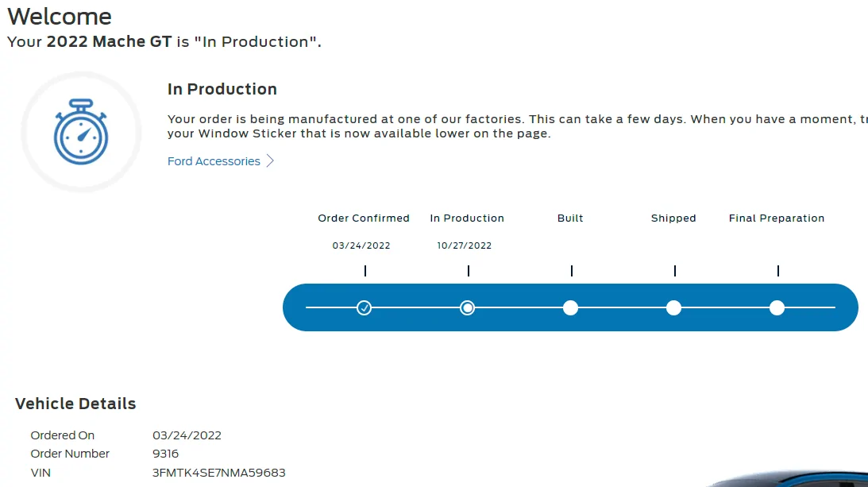Click the 10/27/2022 production date
The height and width of the screenshot is (487, 868).
[x=465, y=245]
